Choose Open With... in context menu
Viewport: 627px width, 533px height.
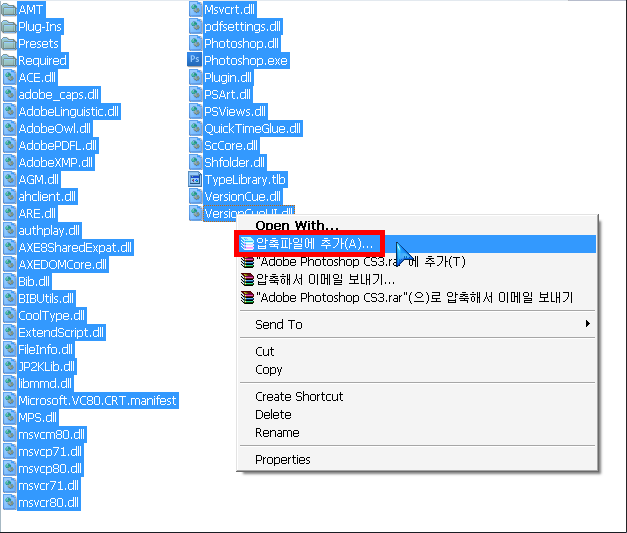pos(417,226)
